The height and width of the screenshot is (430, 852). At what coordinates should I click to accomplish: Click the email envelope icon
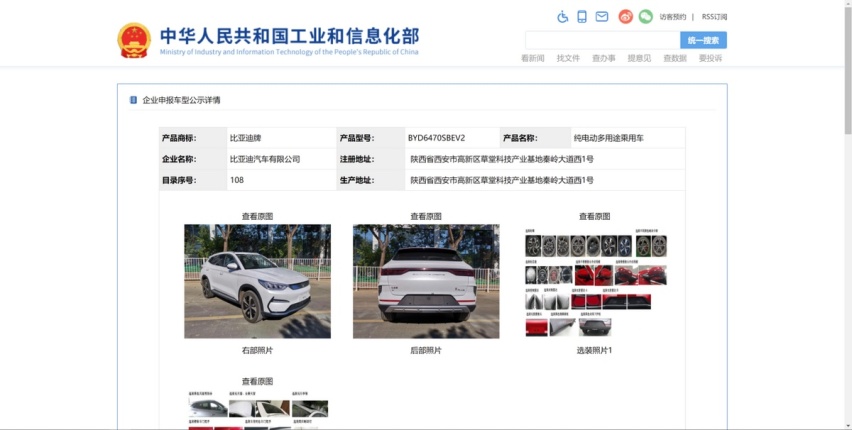click(x=602, y=17)
